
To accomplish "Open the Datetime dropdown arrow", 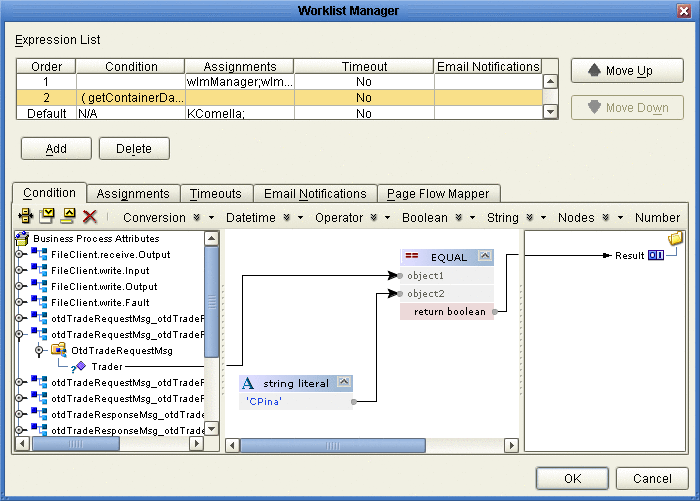I will (x=300, y=218).
